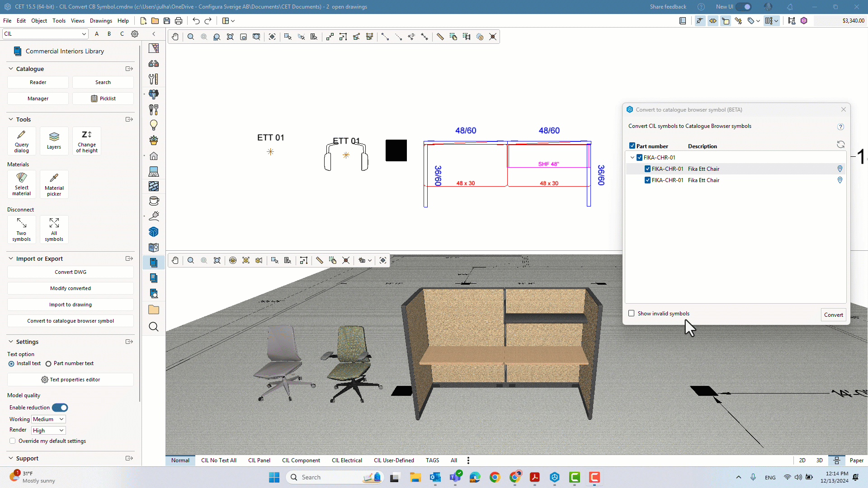868x488 pixels.
Task: Open the search magnifier in component sidebar
Action: [154, 327]
